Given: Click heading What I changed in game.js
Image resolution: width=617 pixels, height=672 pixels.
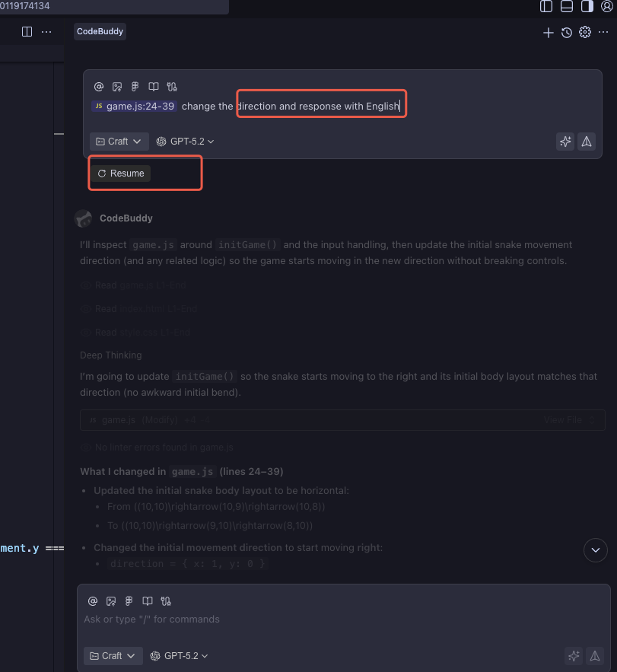Looking at the screenshot, I should click(x=182, y=471).
